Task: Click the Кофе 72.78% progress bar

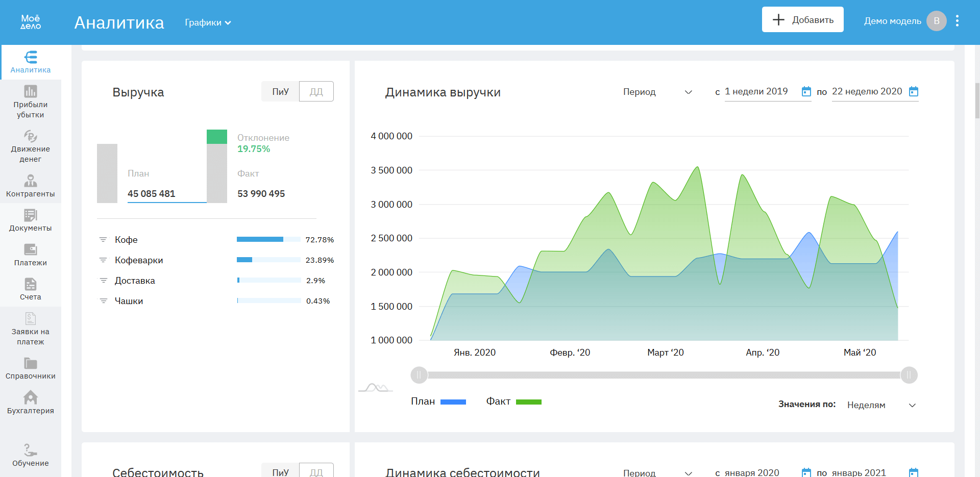Action: tap(269, 239)
